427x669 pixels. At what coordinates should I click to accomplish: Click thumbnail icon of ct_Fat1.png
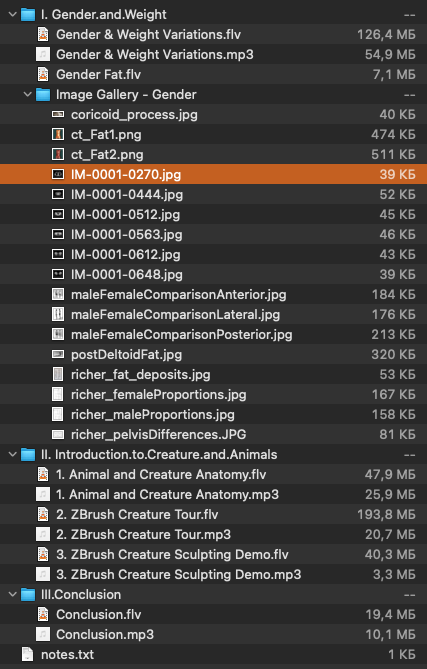(58, 134)
